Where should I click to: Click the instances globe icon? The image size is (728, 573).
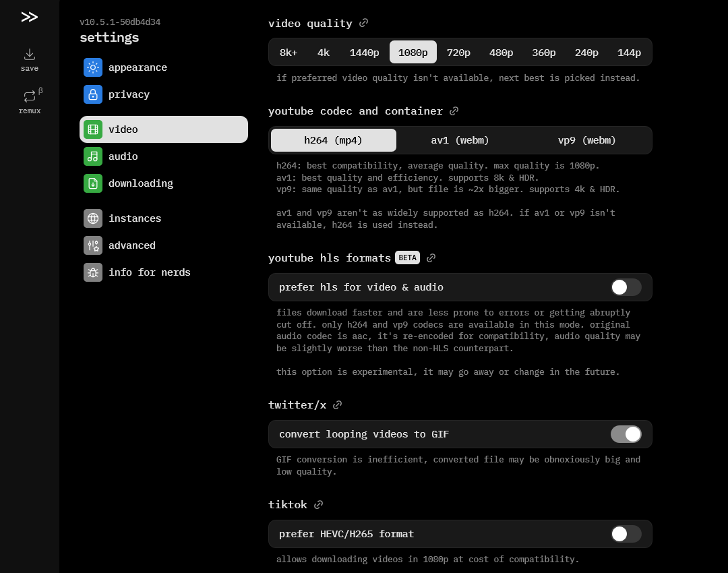(x=93, y=218)
